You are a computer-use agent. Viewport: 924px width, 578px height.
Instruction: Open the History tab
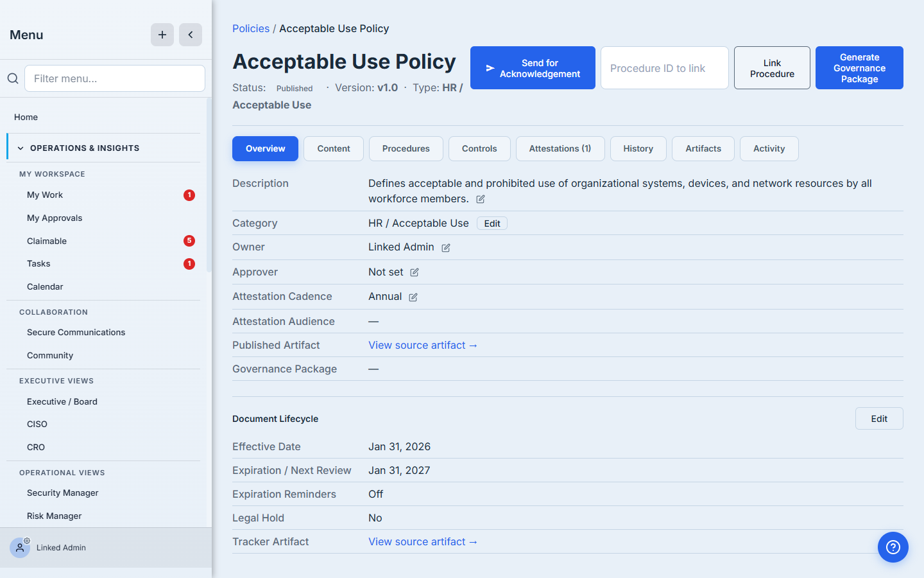point(638,148)
